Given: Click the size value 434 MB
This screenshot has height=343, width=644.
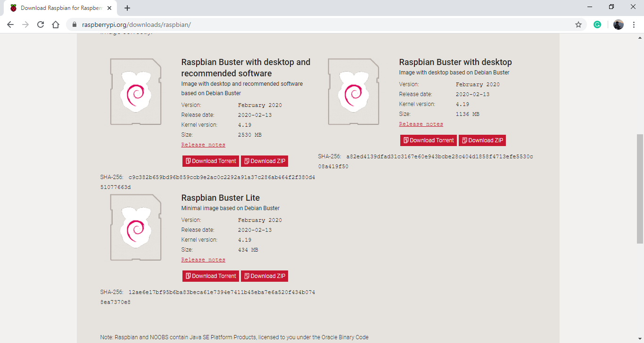Looking at the screenshot, I should (248, 250).
